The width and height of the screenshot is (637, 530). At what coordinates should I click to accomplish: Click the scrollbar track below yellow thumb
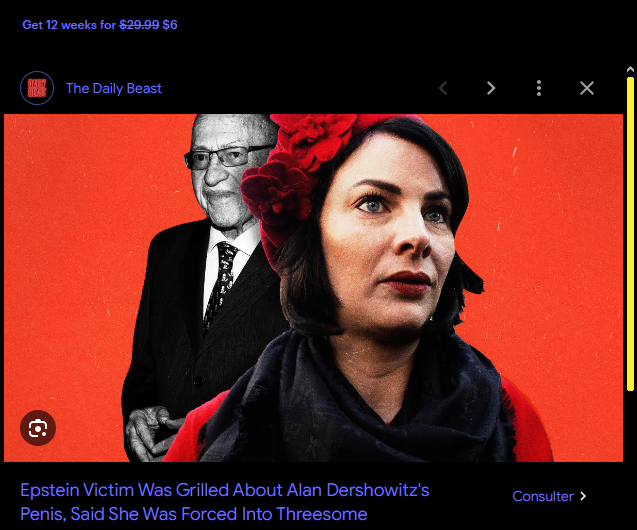point(630,459)
